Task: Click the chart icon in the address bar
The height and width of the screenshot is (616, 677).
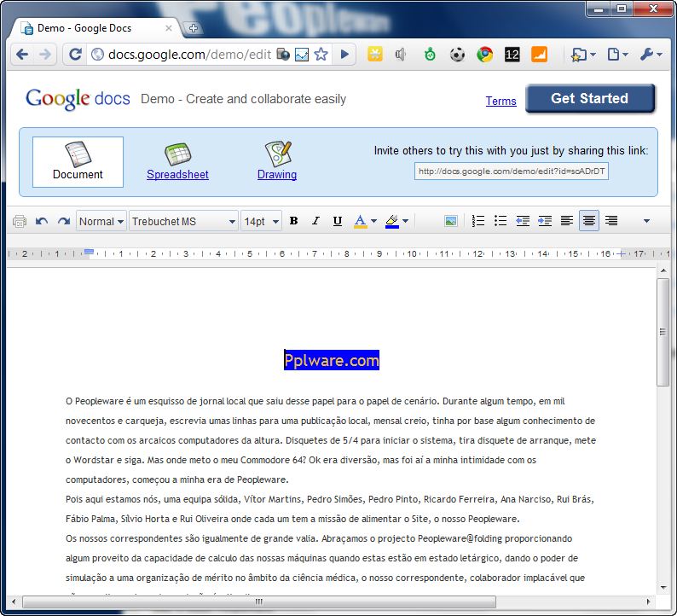Action: (302, 55)
